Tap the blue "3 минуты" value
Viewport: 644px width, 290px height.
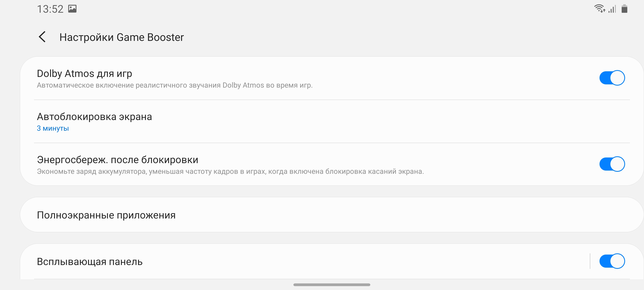coord(53,128)
